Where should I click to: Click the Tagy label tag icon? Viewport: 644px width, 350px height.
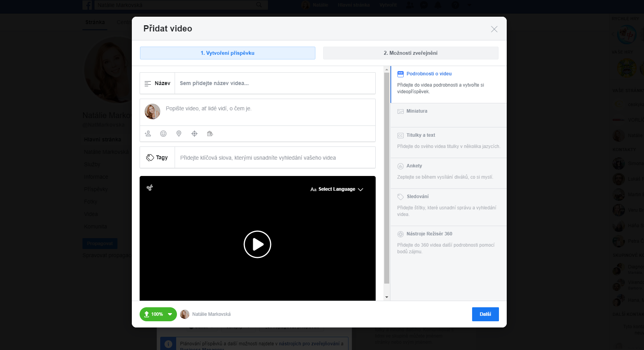[150, 158]
